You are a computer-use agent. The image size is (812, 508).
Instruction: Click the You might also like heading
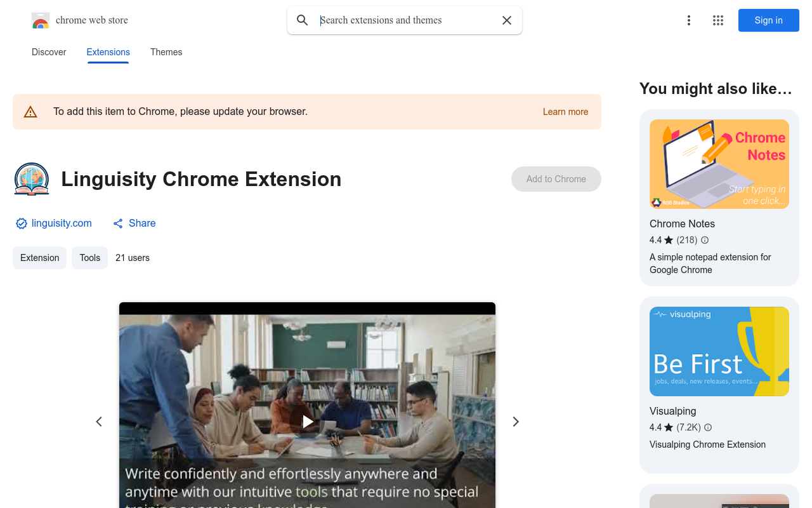(x=716, y=88)
